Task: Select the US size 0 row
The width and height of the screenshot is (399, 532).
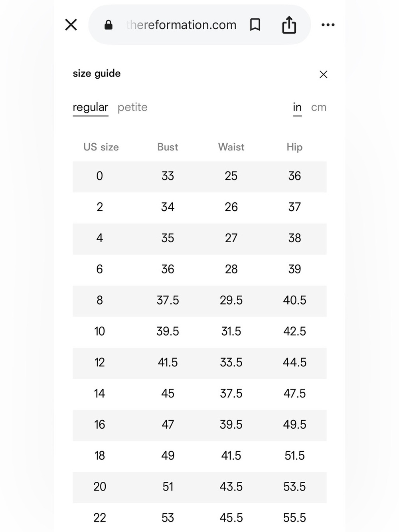Action: (x=199, y=177)
